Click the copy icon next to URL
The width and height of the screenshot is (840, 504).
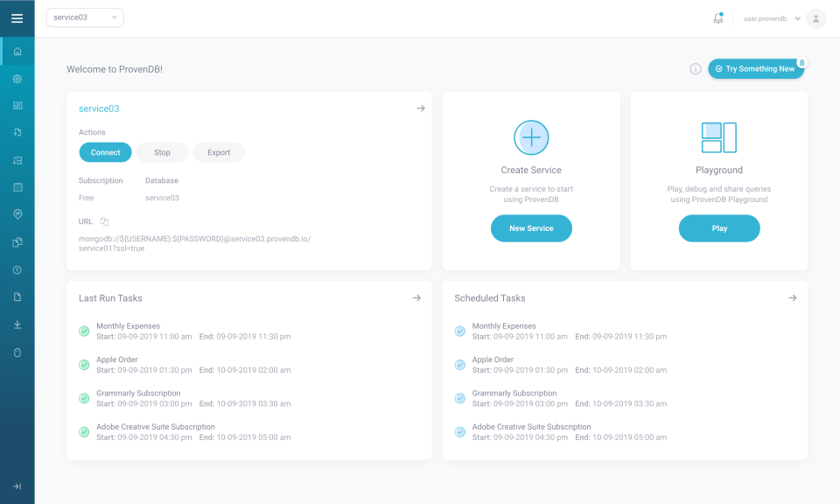[104, 221]
